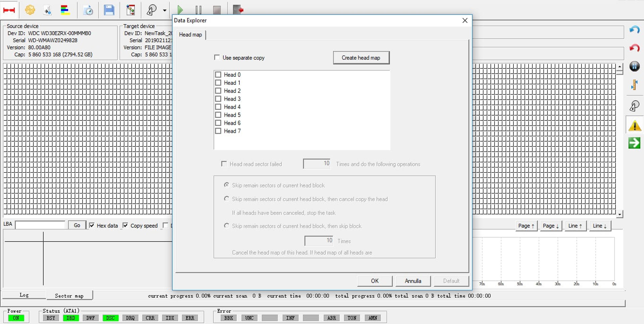Open the orange gear settings icon

30,10
